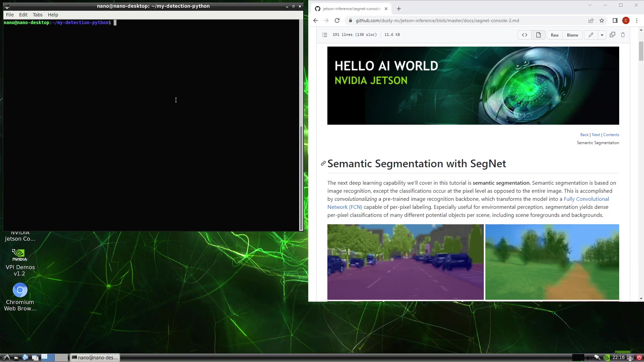Open the terminal Tabs menu

point(38,15)
